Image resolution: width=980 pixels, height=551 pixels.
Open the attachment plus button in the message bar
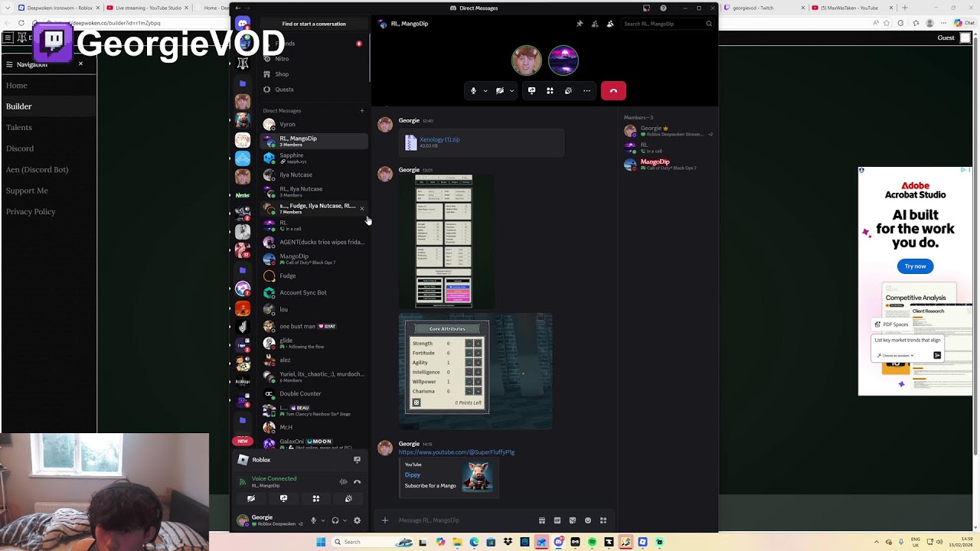(385, 520)
